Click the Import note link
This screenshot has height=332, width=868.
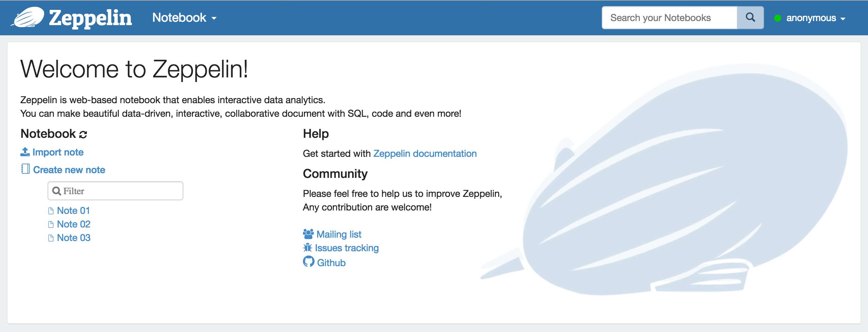coord(58,152)
